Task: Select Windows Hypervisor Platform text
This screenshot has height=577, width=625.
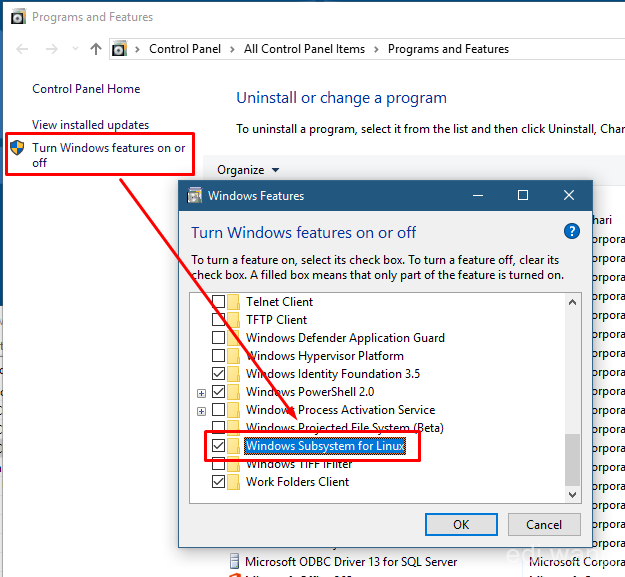Action: (325, 355)
